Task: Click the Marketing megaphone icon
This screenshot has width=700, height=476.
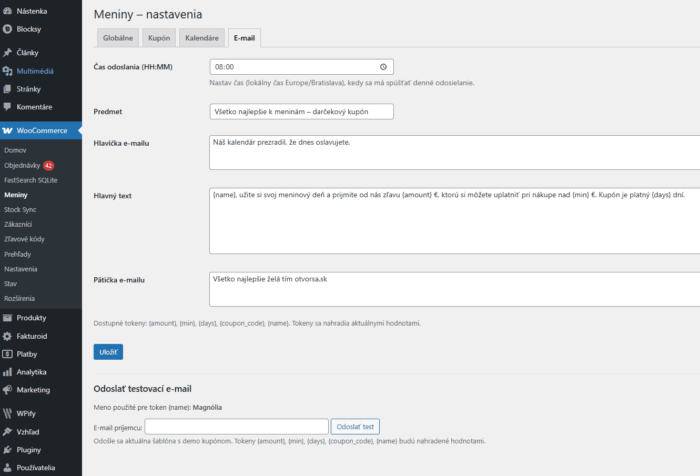Action: 8,389
